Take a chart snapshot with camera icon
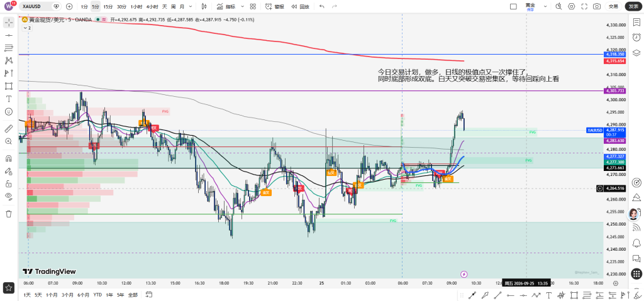 pyautogui.click(x=597, y=6)
